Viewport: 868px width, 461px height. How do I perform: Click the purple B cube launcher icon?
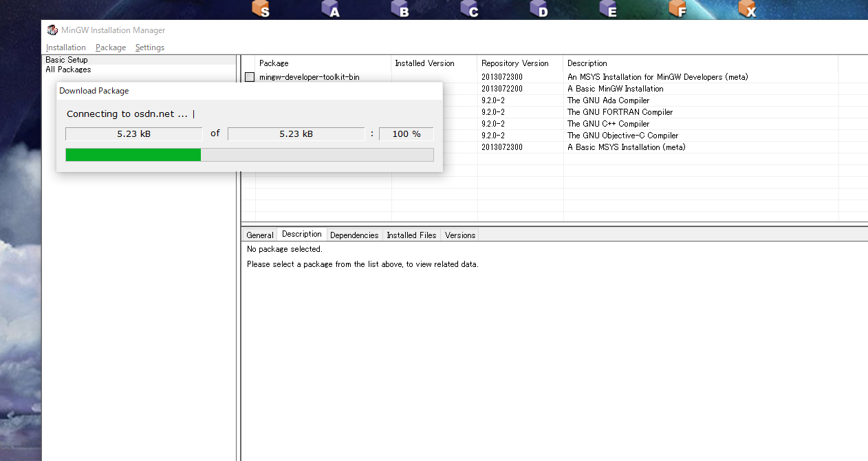pos(400,9)
